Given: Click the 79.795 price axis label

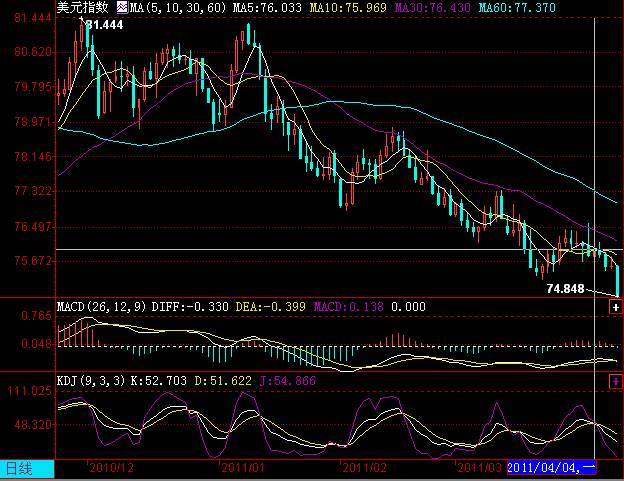Looking at the screenshot, I should point(33,87).
